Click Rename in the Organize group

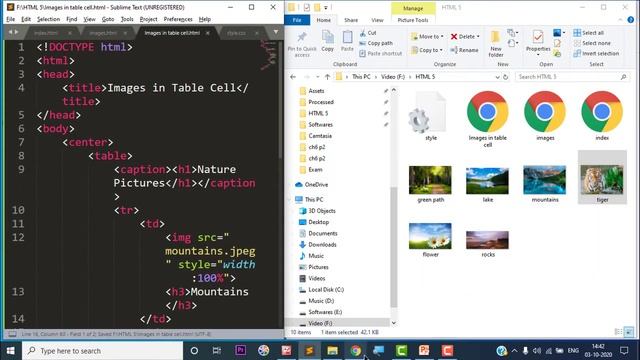(x=464, y=50)
